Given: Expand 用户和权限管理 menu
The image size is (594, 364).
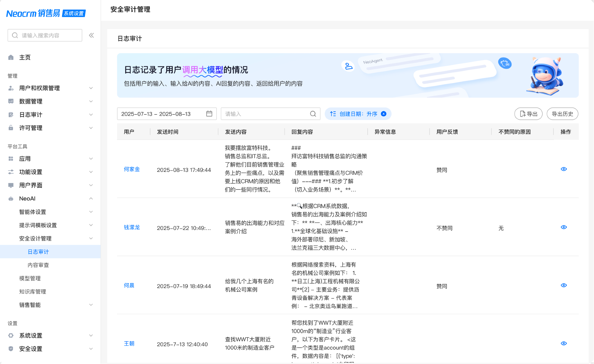Looking at the screenshot, I should coord(91,88).
